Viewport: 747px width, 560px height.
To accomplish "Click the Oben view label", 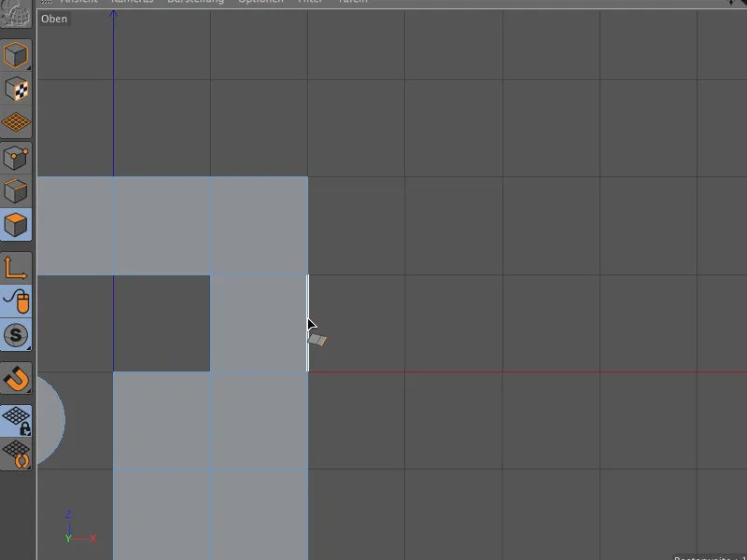I will [x=53, y=19].
